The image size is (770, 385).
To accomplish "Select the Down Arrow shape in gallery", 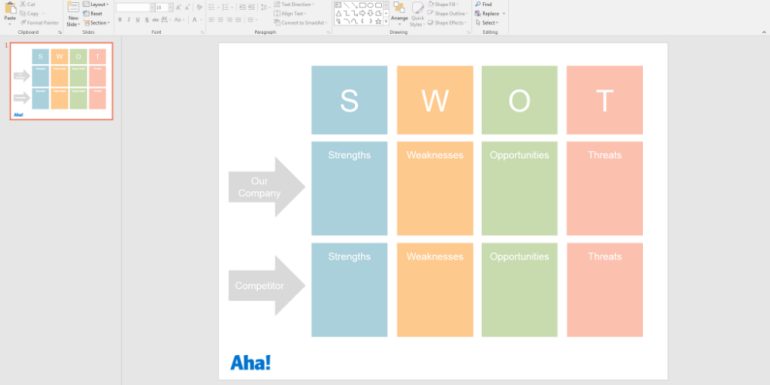I will pyautogui.click(x=370, y=13).
